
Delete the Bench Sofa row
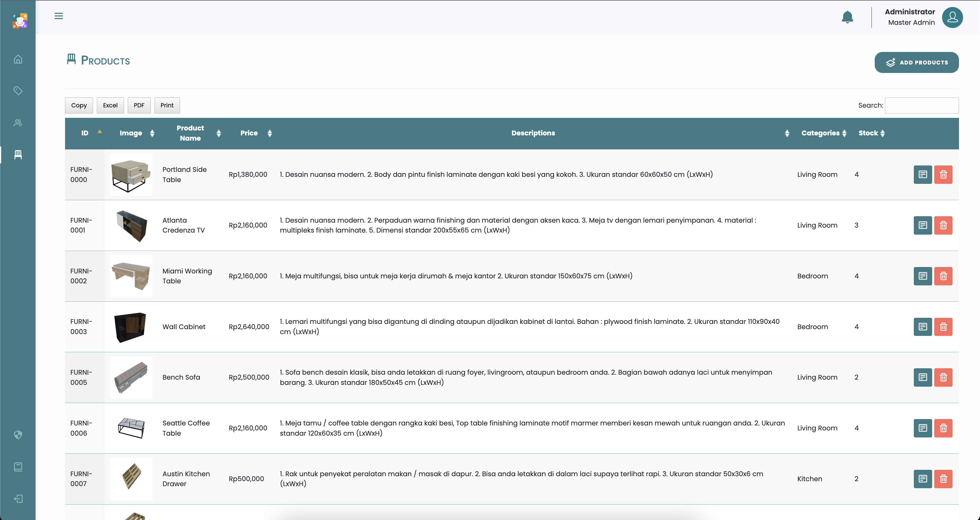pyautogui.click(x=943, y=377)
